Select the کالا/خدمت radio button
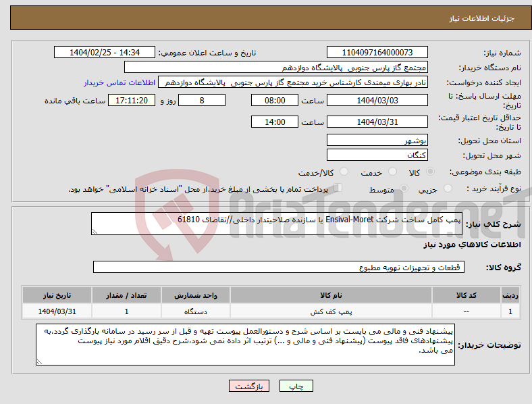The height and width of the screenshot is (404, 532). (x=344, y=172)
